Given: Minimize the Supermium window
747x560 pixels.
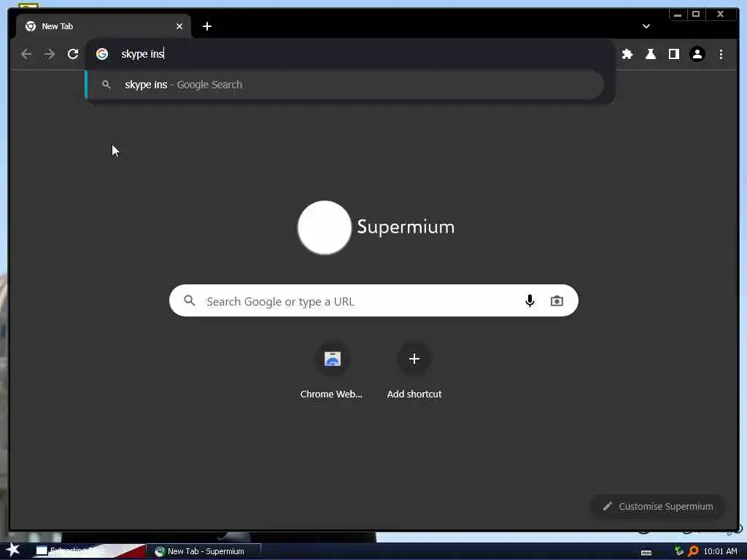Looking at the screenshot, I should click(678, 15).
